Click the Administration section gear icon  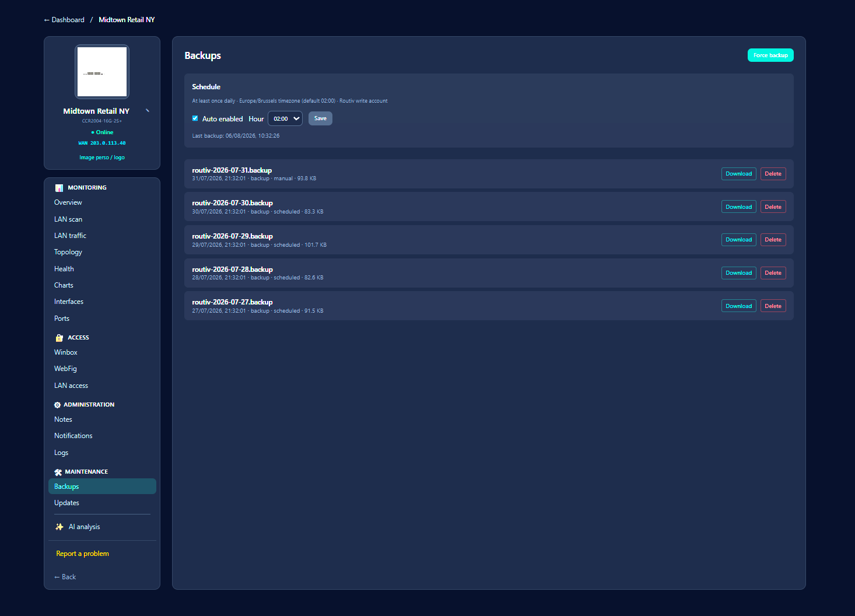57,405
